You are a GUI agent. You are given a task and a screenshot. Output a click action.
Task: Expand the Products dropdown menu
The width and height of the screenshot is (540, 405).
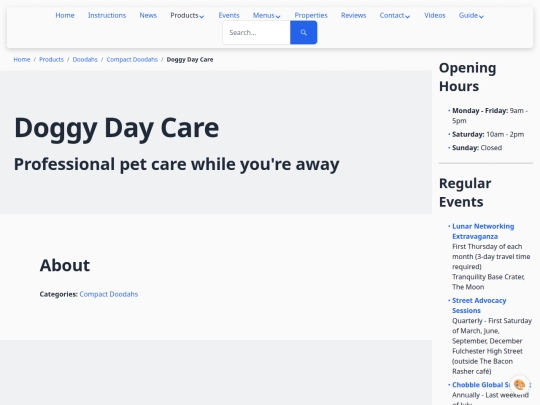(x=187, y=15)
